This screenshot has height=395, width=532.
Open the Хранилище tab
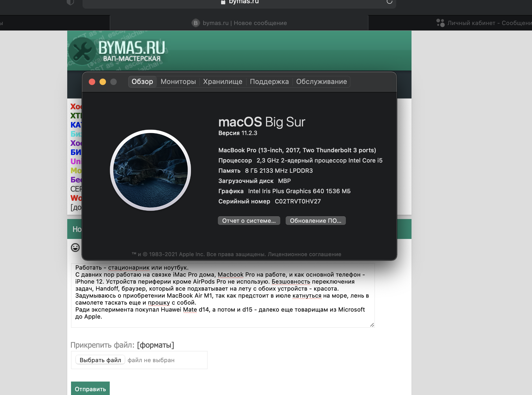(222, 82)
